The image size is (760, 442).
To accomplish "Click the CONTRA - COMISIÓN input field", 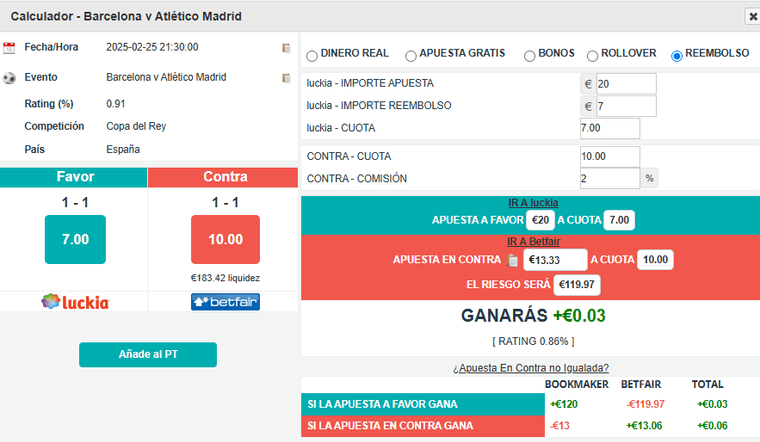I will click(609, 178).
